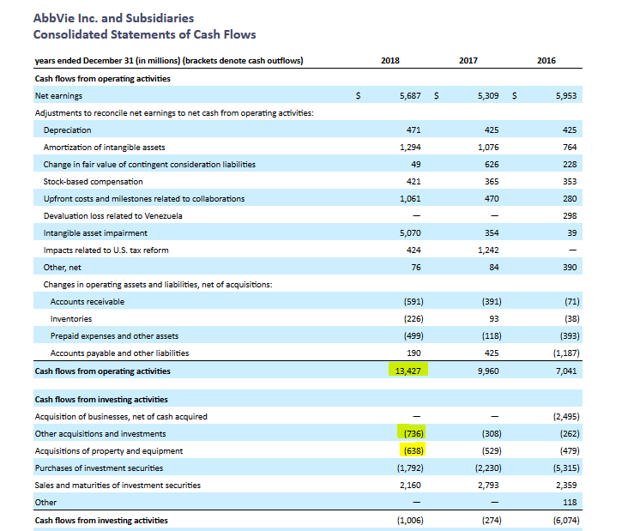Image resolution: width=640 pixels, height=531 pixels.
Task: Select upfront costs 2018 value 1,061
Action: point(410,198)
